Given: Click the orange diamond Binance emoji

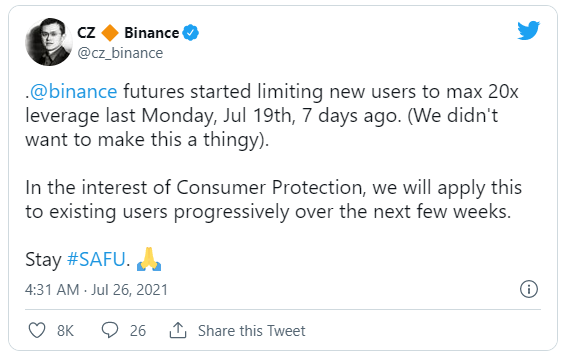Looking at the screenshot, I should [110, 33].
